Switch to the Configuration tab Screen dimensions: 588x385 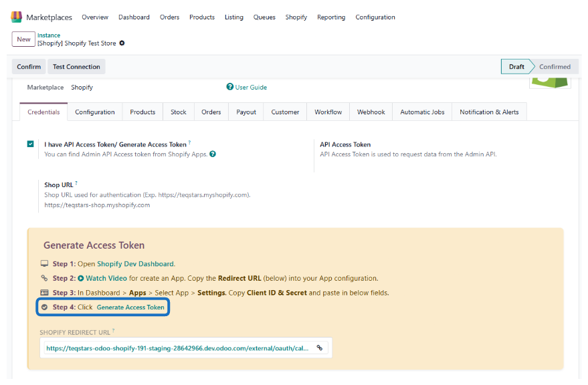[x=95, y=112]
